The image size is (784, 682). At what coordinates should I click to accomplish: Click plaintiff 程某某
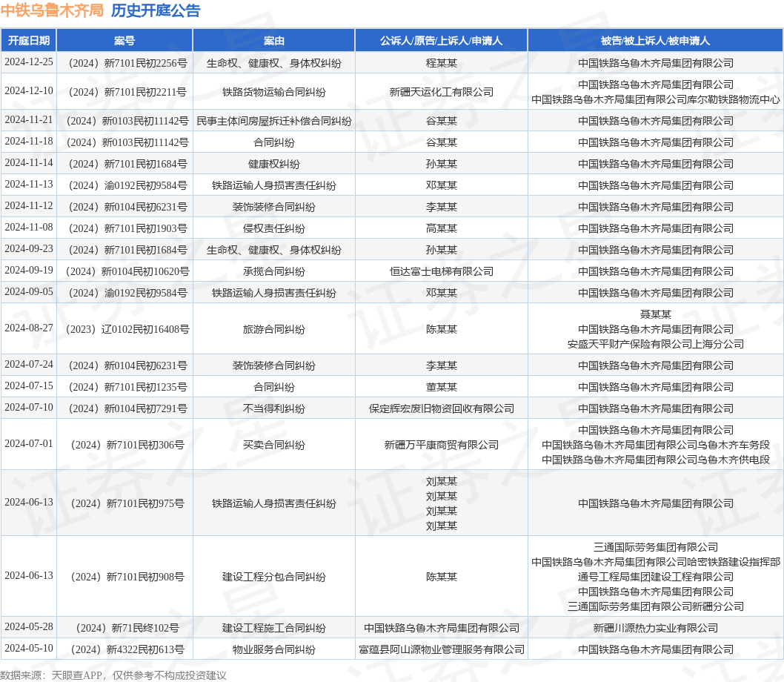pyautogui.click(x=442, y=63)
